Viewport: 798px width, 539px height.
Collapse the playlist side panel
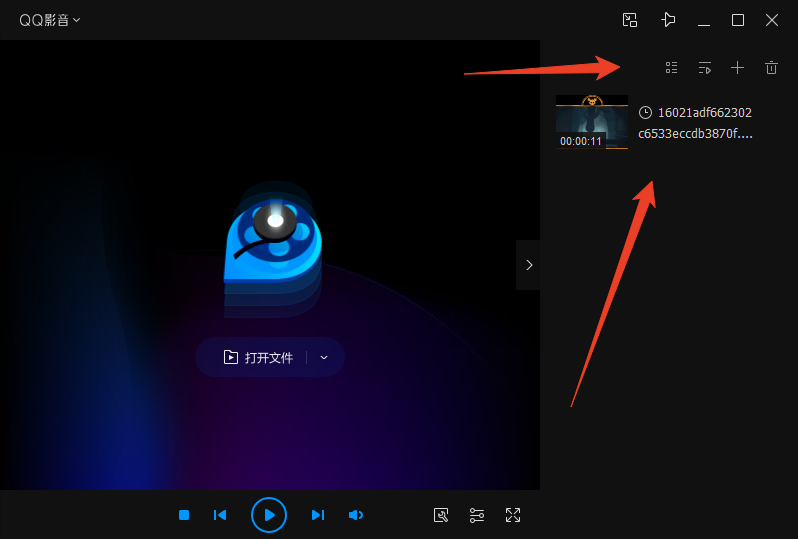[x=528, y=265]
